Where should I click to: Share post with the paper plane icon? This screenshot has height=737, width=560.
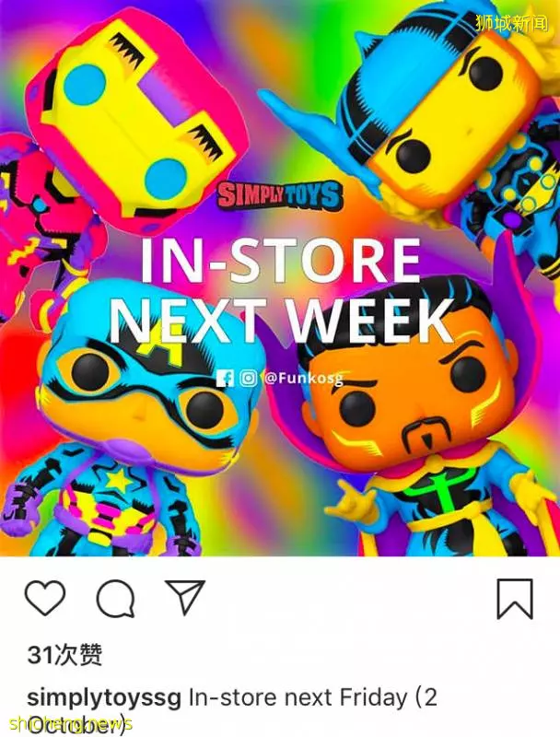(185, 597)
